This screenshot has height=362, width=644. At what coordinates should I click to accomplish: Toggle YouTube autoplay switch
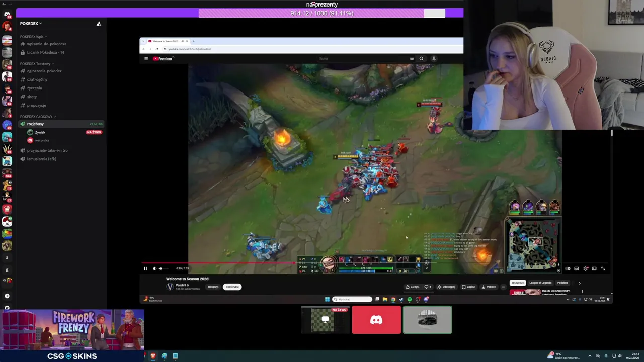tap(568, 268)
